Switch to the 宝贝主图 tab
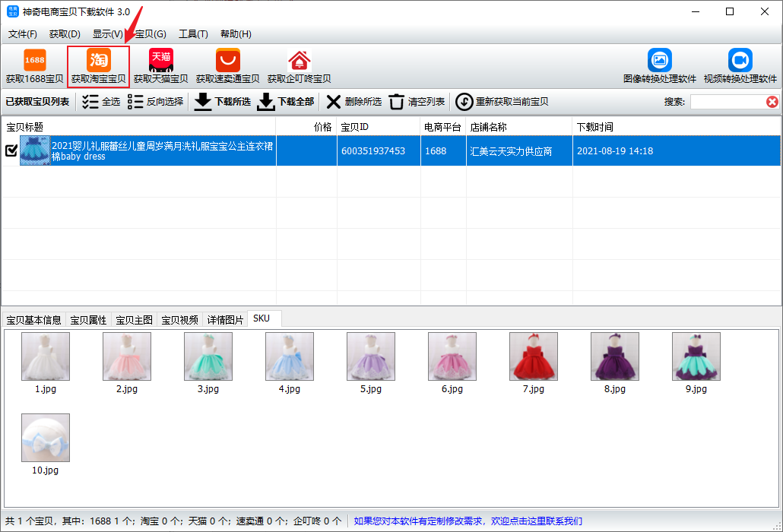Image resolution: width=783 pixels, height=532 pixels. 134,320
